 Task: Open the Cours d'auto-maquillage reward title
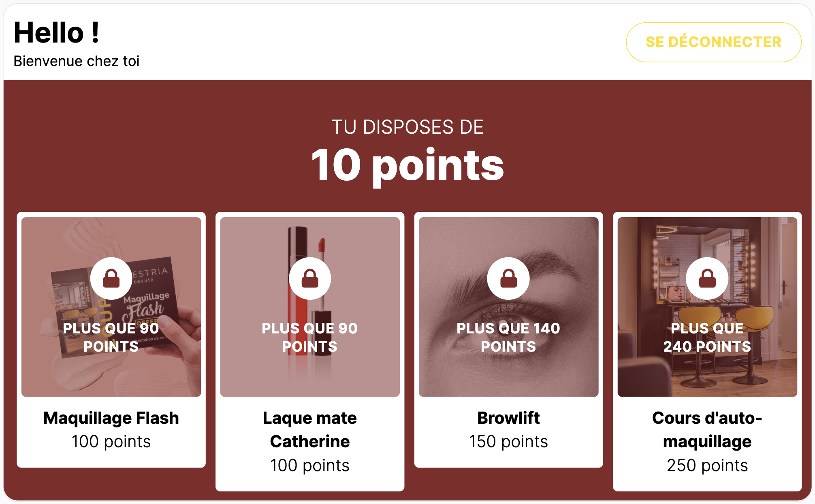tap(708, 429)
